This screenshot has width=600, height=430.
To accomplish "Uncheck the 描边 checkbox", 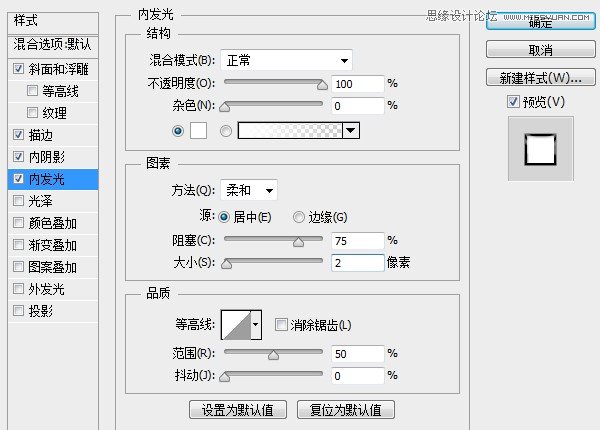I will tap(18, 134).
